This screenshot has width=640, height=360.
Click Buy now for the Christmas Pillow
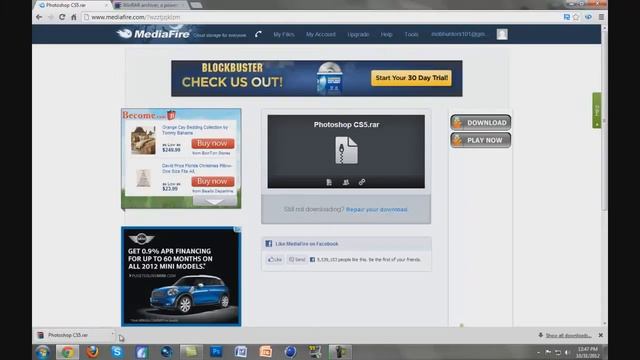pos(213,181)
